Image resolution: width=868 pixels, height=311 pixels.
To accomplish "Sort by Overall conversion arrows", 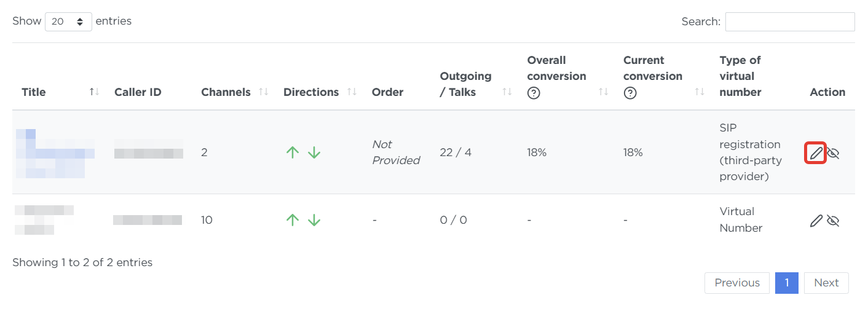I will click(x=603, y=92).
